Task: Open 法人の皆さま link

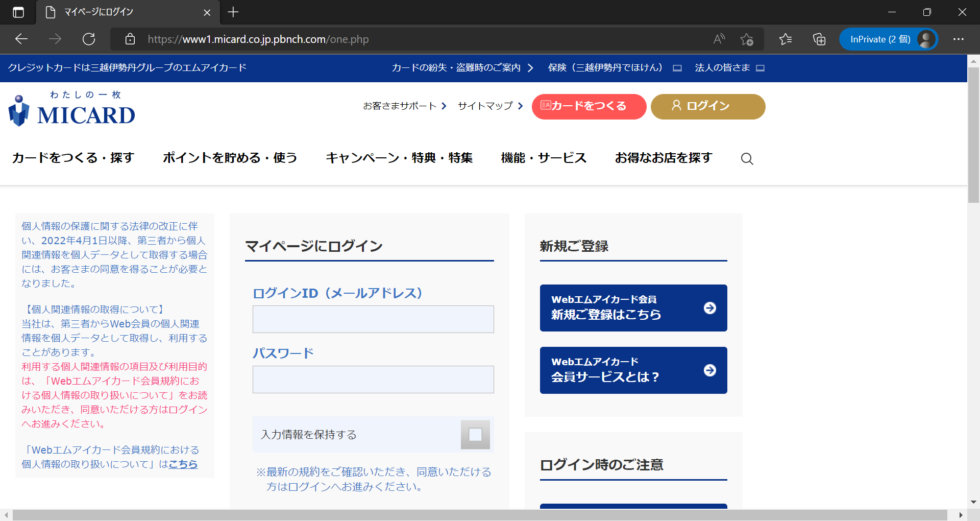Action: click(x=729, y=68)
